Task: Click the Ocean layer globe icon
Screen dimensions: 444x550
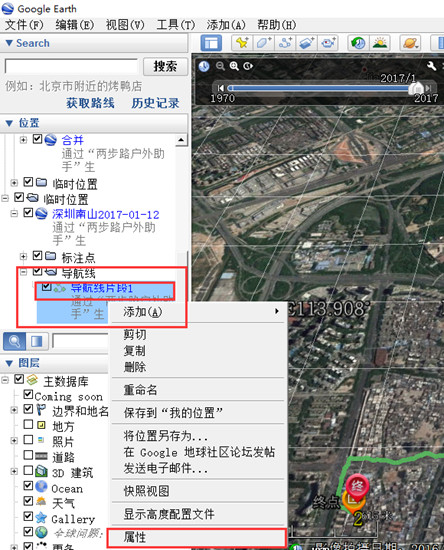Action: click(x=41, y=487)
